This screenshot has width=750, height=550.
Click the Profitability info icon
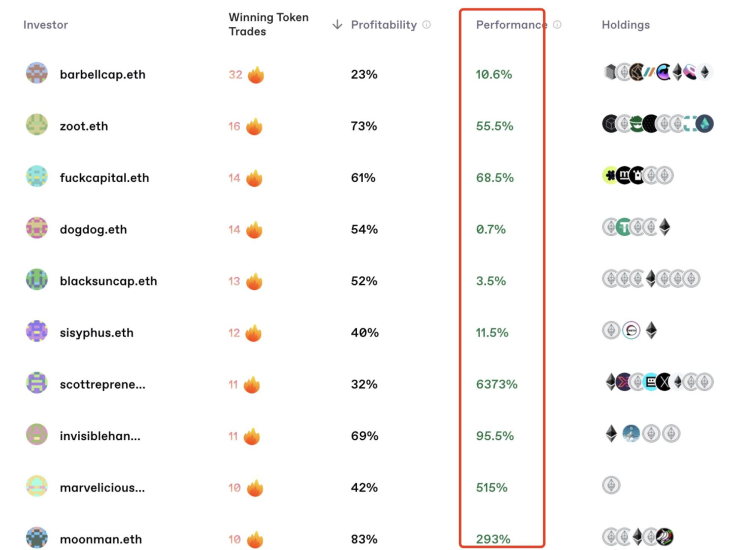[427, 25]
